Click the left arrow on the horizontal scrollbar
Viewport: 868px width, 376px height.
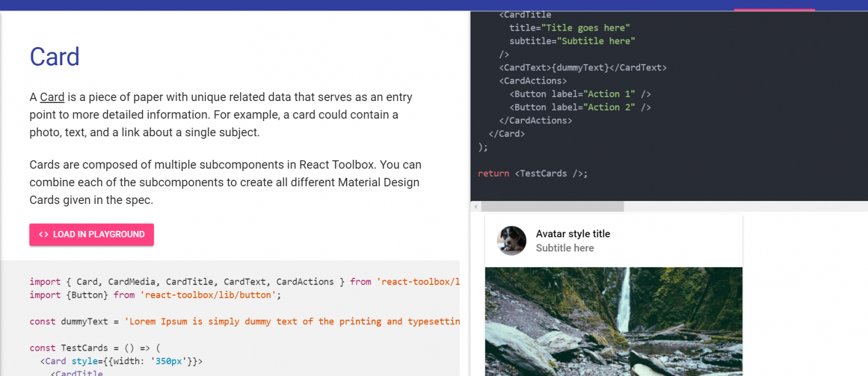pos(476,206)
